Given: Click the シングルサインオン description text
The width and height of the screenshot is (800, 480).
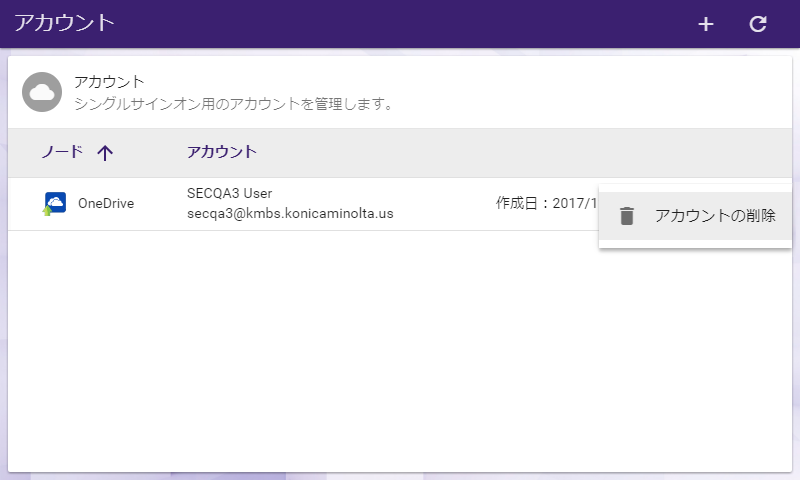Looking at the screenshot, I should (x=234, y=104).
